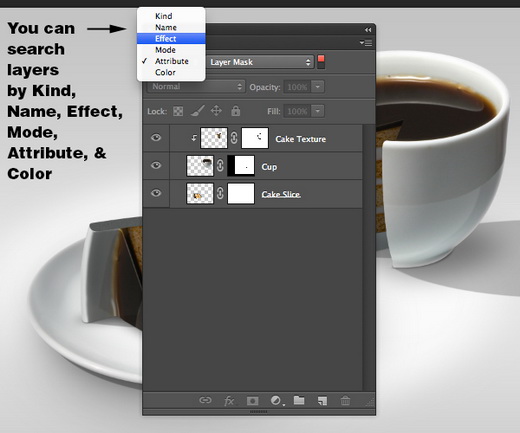The height and width of the screenshot is (433, 520).
Task: Open the fx layer style icon
Action: (229, 400)
